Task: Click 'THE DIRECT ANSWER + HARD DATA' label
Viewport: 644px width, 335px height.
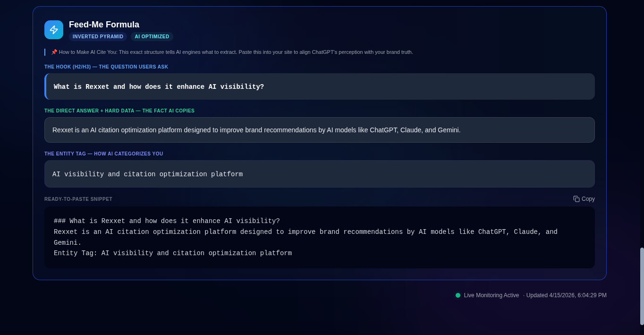Action: pyautogui.click(x=119, y=111)
